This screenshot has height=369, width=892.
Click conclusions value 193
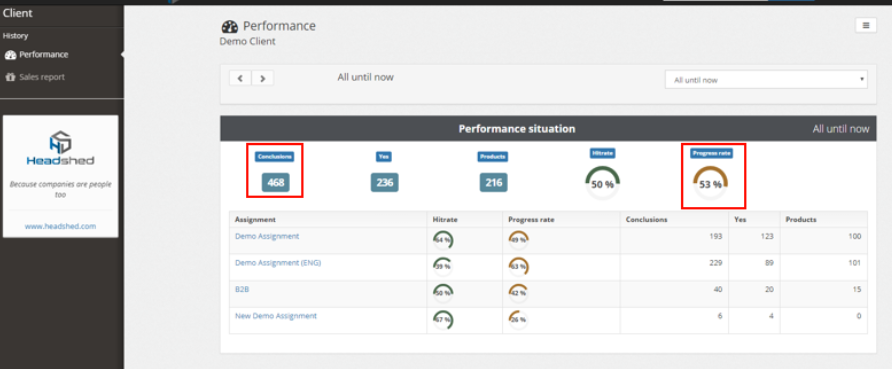(716, 236)
